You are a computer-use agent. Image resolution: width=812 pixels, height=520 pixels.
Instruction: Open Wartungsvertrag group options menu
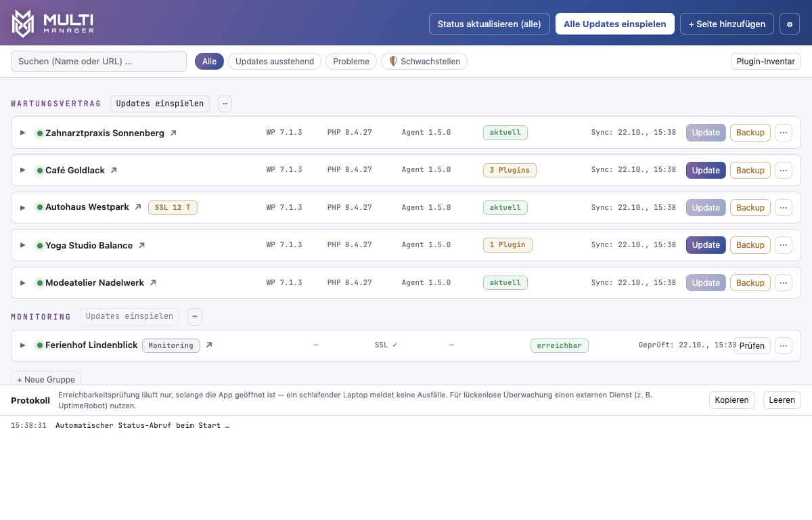click(225, 104)
